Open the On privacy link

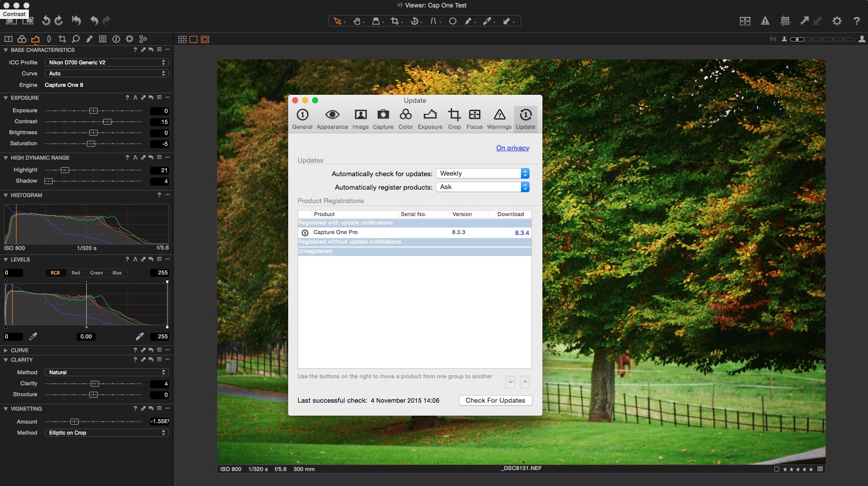[512, 148]
